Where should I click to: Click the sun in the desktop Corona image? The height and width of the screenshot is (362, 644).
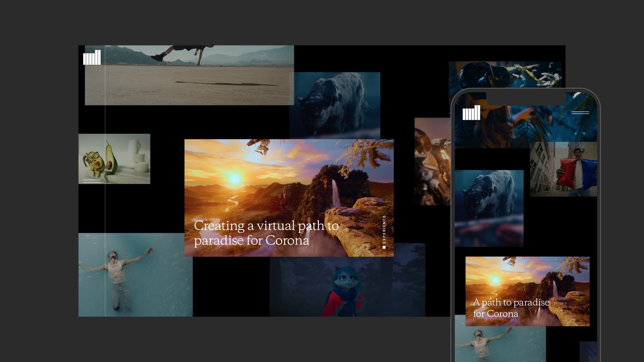[x=235, y=178]
